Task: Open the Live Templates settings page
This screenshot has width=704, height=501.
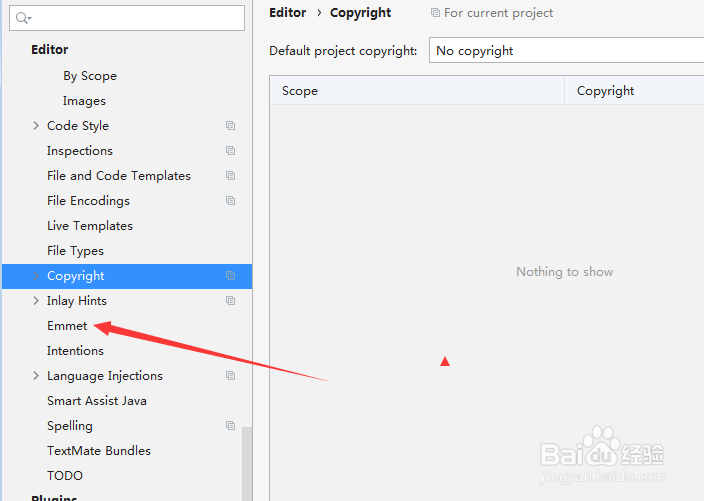Action: [89, 226]
